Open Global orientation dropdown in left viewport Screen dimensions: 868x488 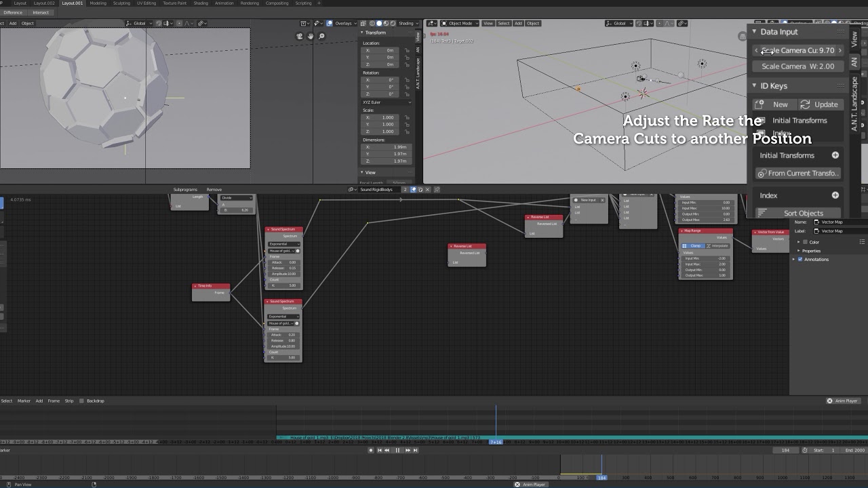(x=139, y=23)
